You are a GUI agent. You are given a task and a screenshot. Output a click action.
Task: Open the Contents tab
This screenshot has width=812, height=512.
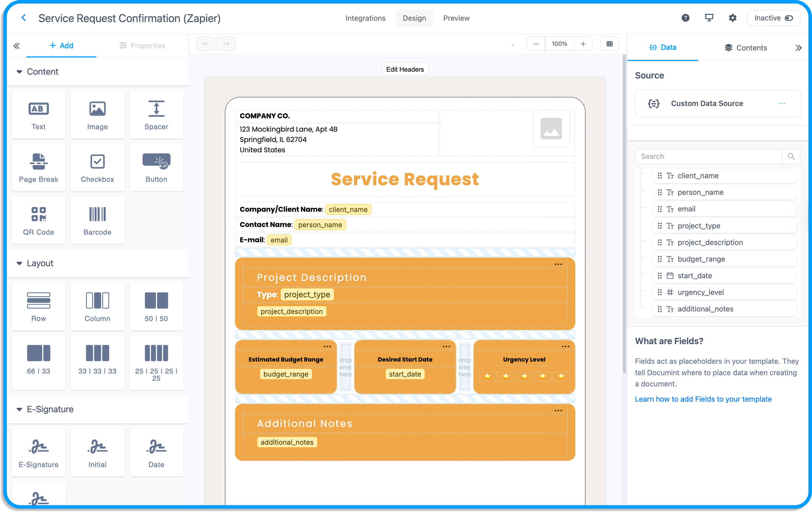click(745, 47)
